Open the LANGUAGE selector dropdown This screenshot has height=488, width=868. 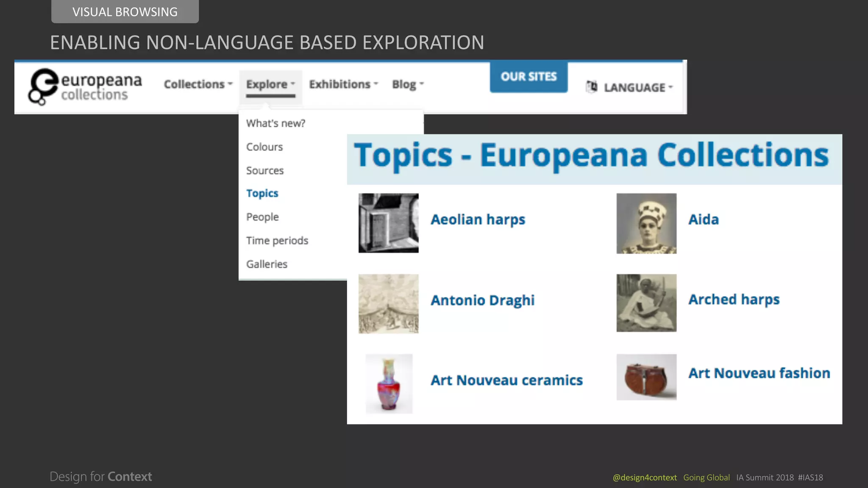(638, 87)
